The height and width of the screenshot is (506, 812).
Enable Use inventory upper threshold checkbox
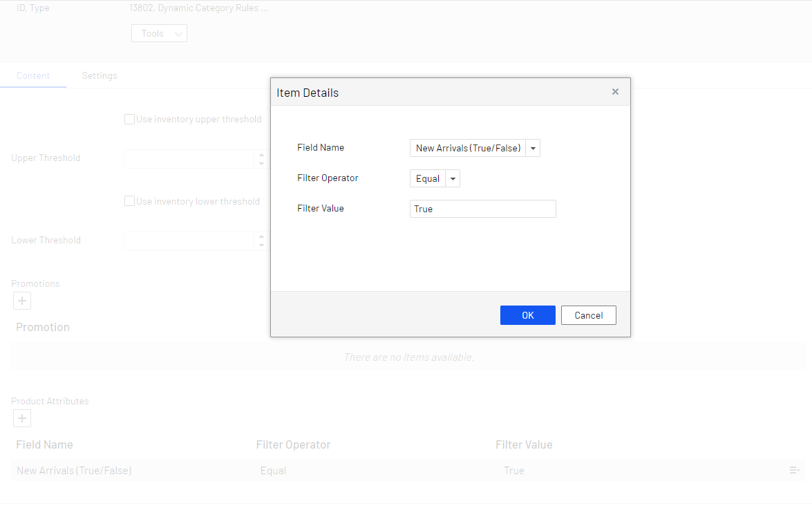click(129, 119)
